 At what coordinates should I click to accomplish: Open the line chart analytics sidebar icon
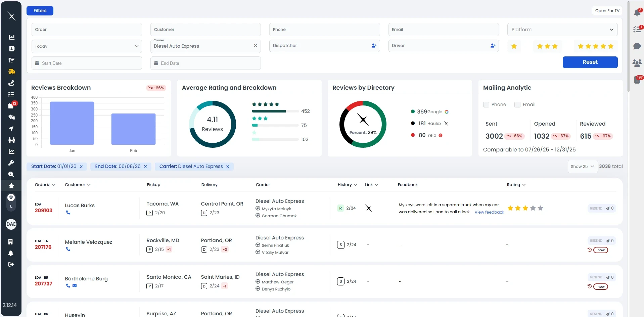(x=11, y=151)
